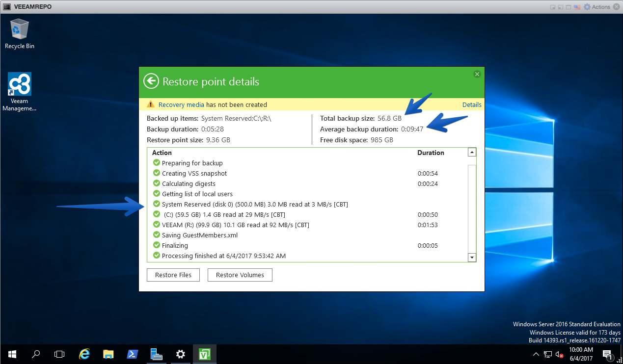Click the Restore Volumes button
623x364 pixels.
(x=240, y=275)
